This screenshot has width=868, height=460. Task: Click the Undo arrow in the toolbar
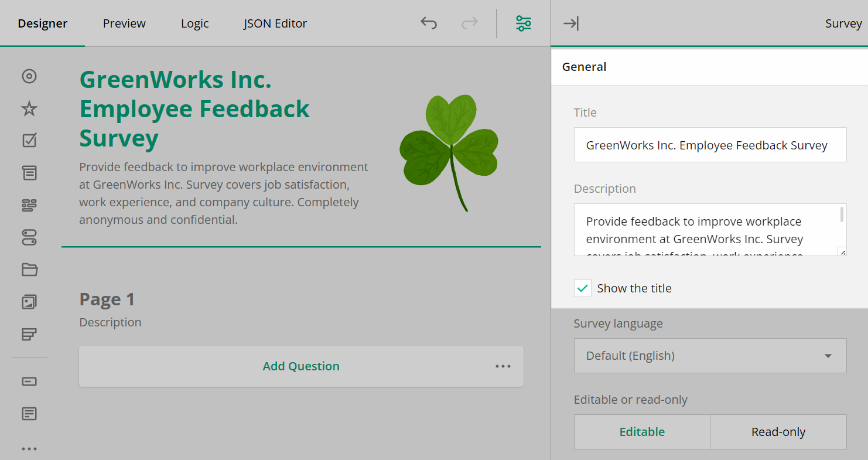tap(428, 23)
